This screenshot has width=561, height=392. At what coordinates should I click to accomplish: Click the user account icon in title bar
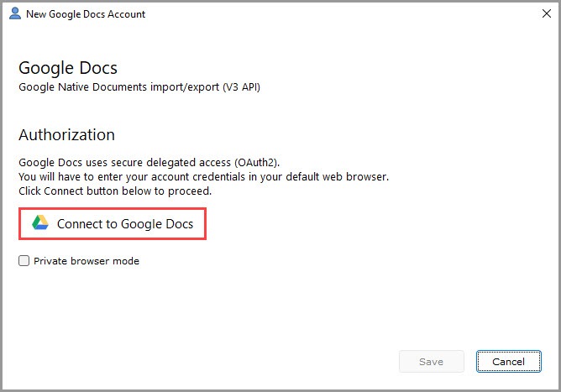pos(15,13)
